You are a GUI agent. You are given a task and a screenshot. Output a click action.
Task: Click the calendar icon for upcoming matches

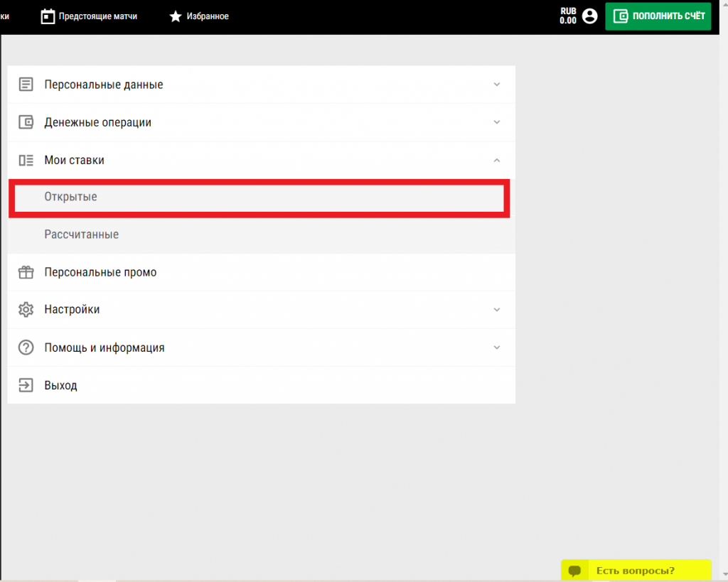(x=48, y=16)
